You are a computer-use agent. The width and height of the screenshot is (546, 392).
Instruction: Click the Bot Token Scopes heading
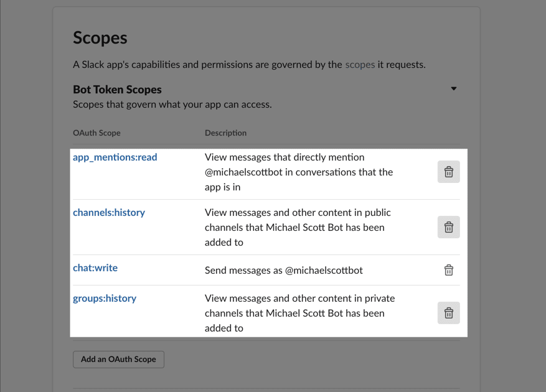(x=117, y=90)
